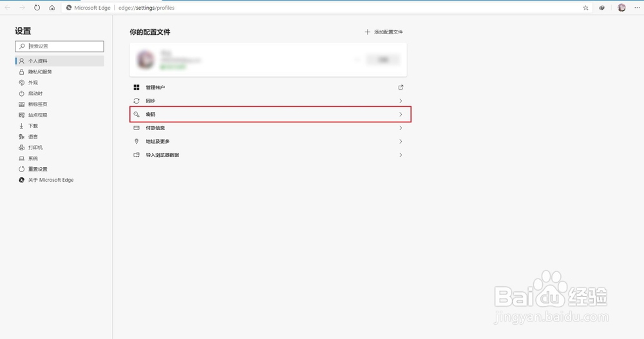The height and width of the screenshot is (339, 644).
Task: Click the 搜索设置 search box
Action: (x=59, y=46)
